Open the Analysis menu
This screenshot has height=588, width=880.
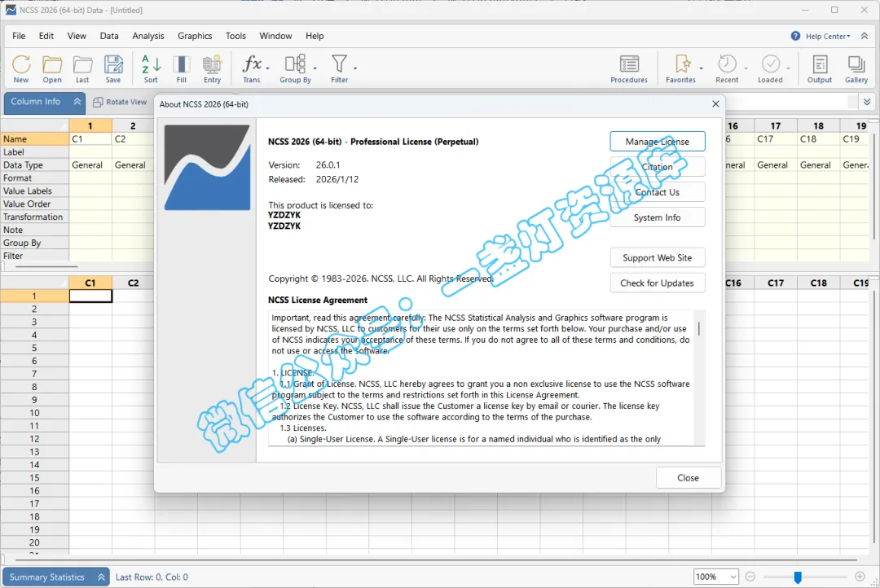pos(148,36)
